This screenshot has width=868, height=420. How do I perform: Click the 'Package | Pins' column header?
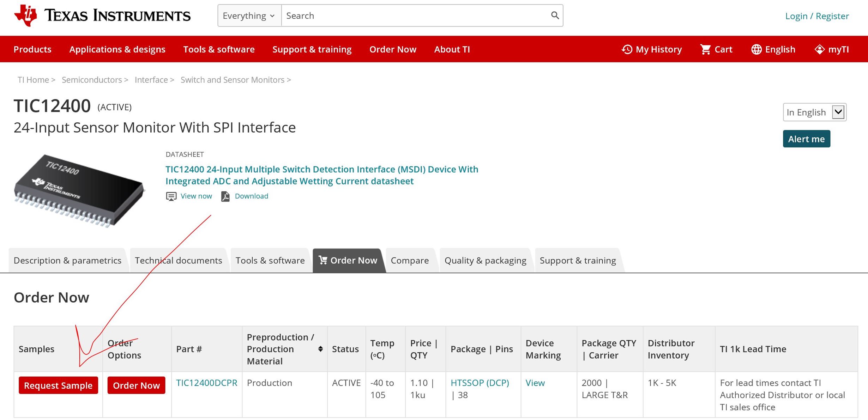(x=483, y=349)
